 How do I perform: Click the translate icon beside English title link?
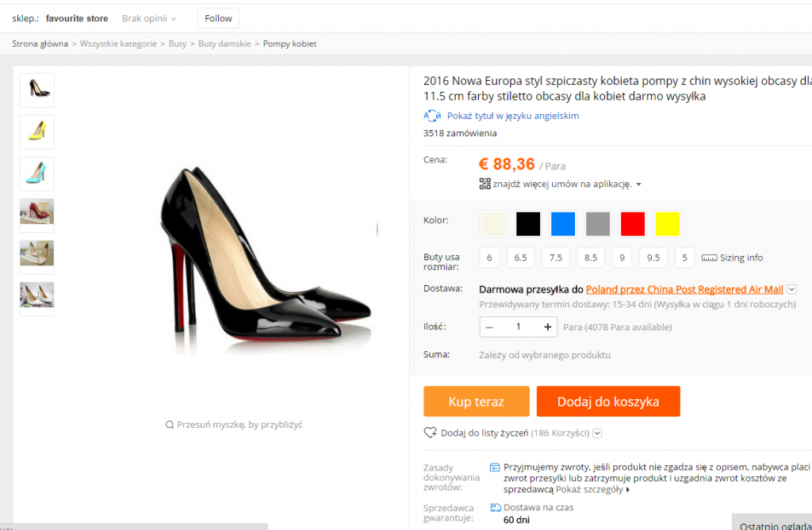click(431, 116)
